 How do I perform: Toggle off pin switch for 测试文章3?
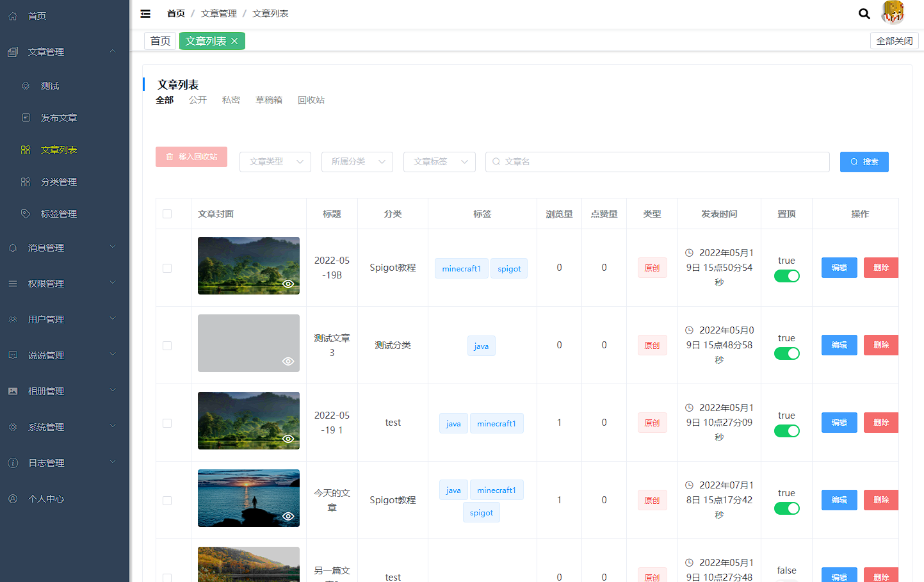point(786,353)
